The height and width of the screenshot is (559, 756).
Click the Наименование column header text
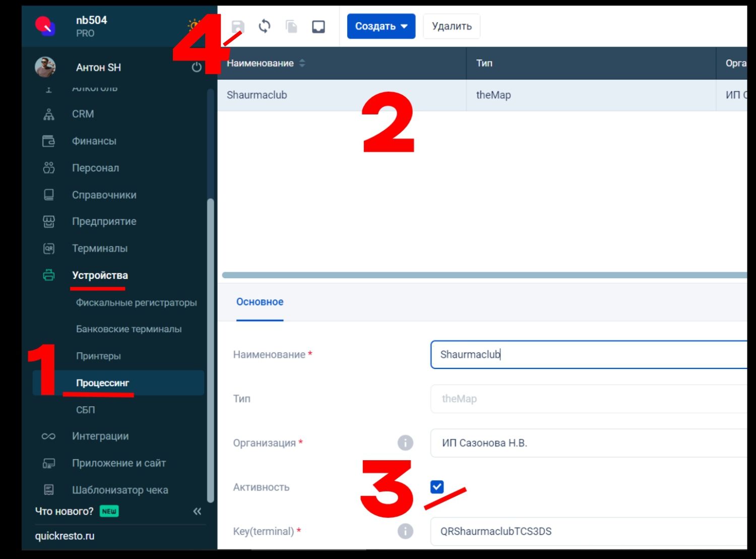260,63
